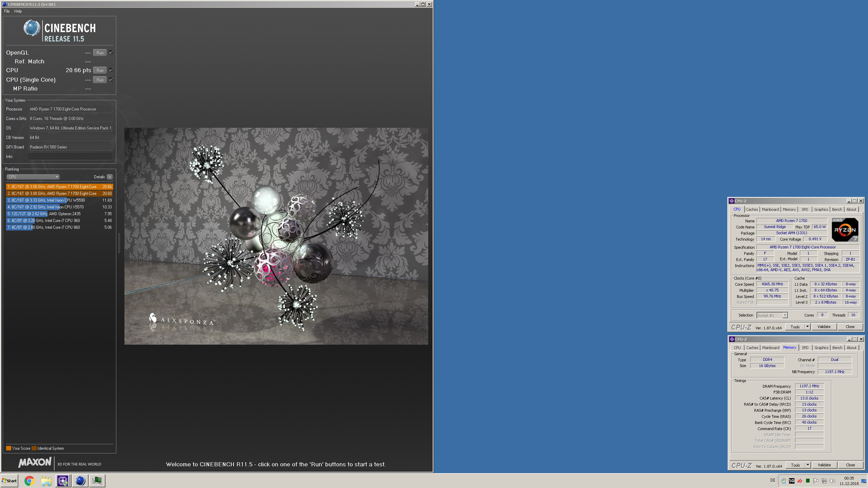Click the panel splitter handle beside ranking

[x=119, y=243]
